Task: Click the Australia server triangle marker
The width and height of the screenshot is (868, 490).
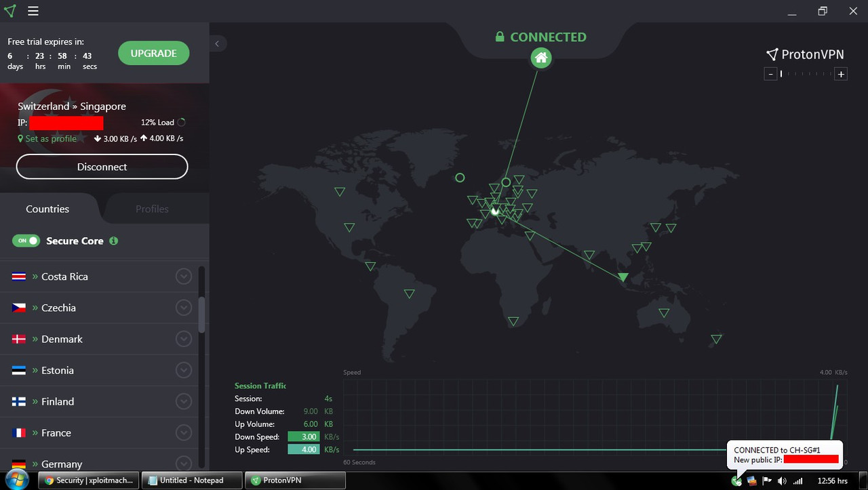Action: point(664,313)
